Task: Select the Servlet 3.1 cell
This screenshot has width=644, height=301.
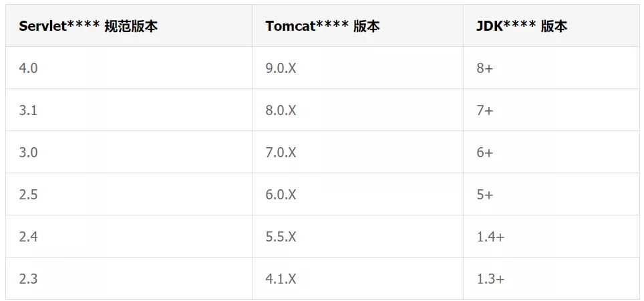Action: (129, 110)
